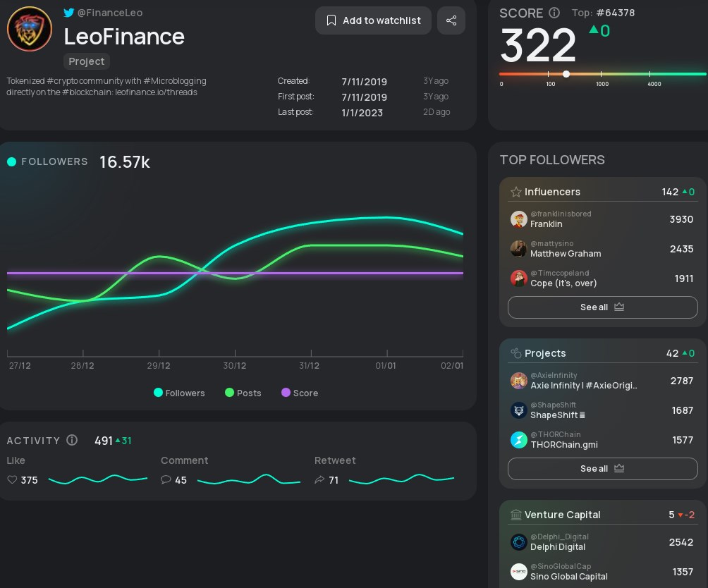This screenshot has width=708, height=588.
Task: Open Axie Infinity avatar
Action: [x=519, y=381]
